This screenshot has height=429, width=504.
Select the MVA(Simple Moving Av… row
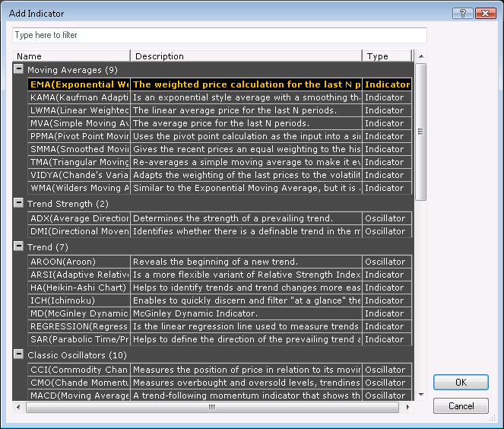click(220, 123)
